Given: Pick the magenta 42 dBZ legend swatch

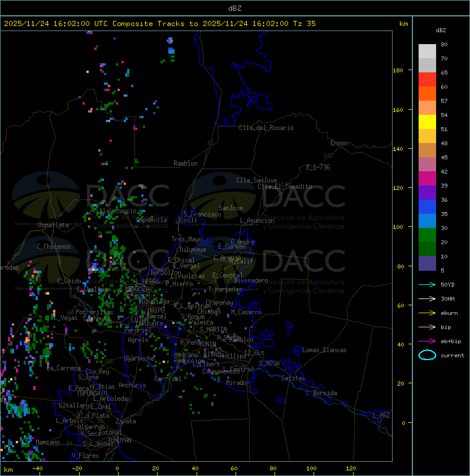Looking at the screenshot, I should coord(427,179).
